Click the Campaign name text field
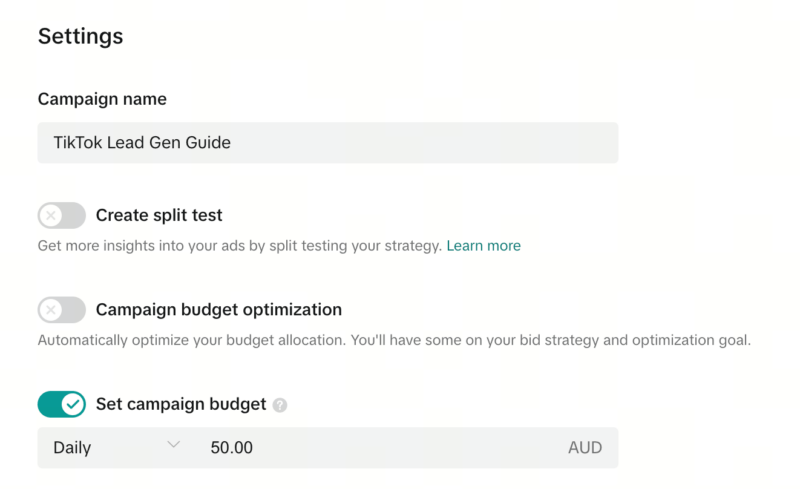800x489 pixels. click(327, 143)
